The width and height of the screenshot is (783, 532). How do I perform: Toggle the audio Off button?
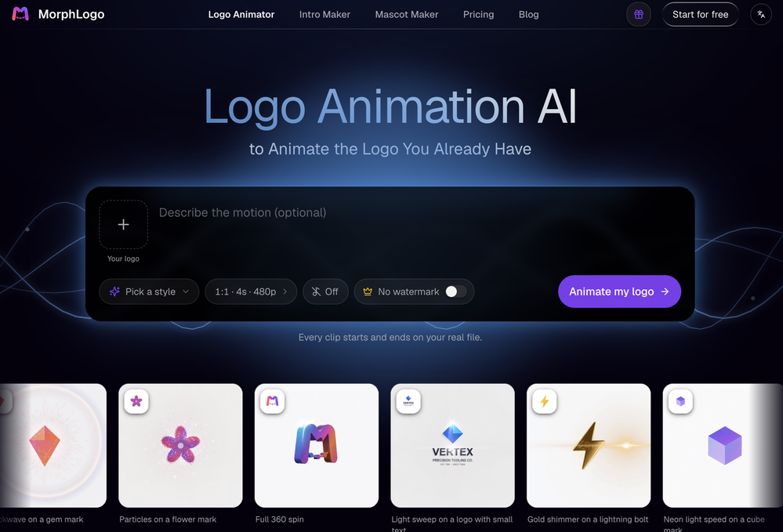(325, 291)
